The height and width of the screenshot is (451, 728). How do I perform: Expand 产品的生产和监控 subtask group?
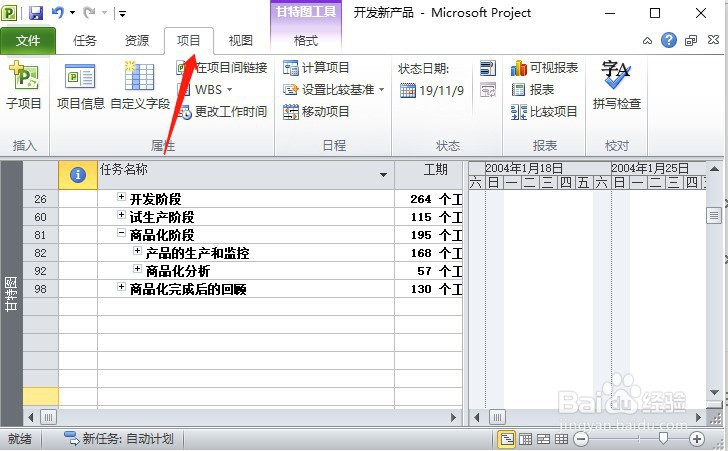point(137,251)
